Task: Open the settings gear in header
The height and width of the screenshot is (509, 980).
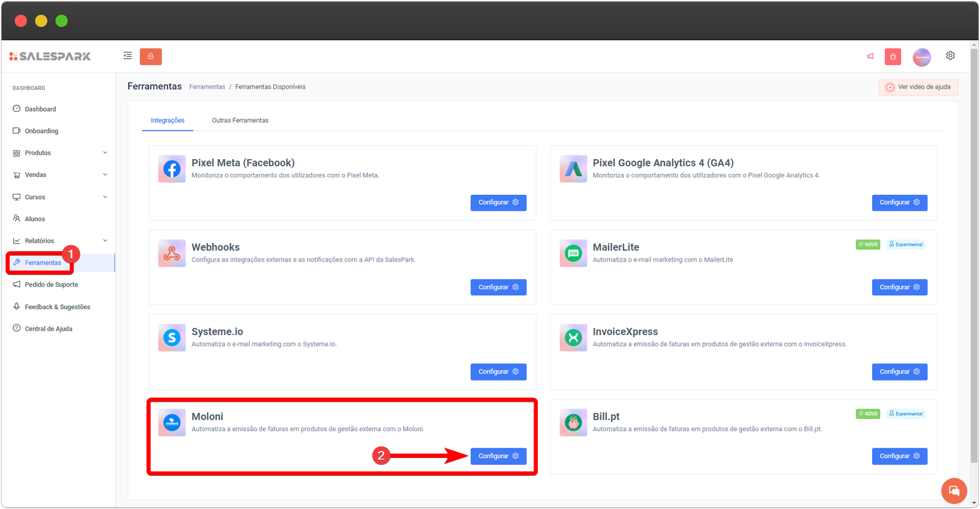Action: pos(950,56)
